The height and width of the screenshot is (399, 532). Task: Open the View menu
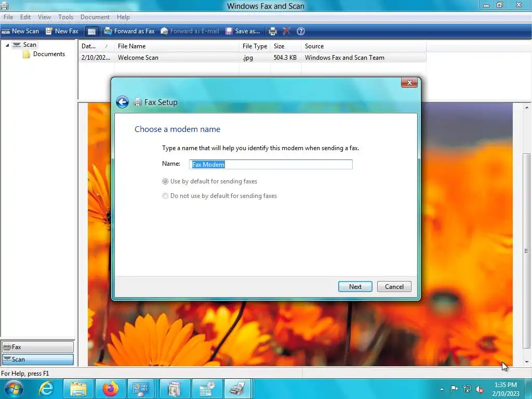click(44, 17)
